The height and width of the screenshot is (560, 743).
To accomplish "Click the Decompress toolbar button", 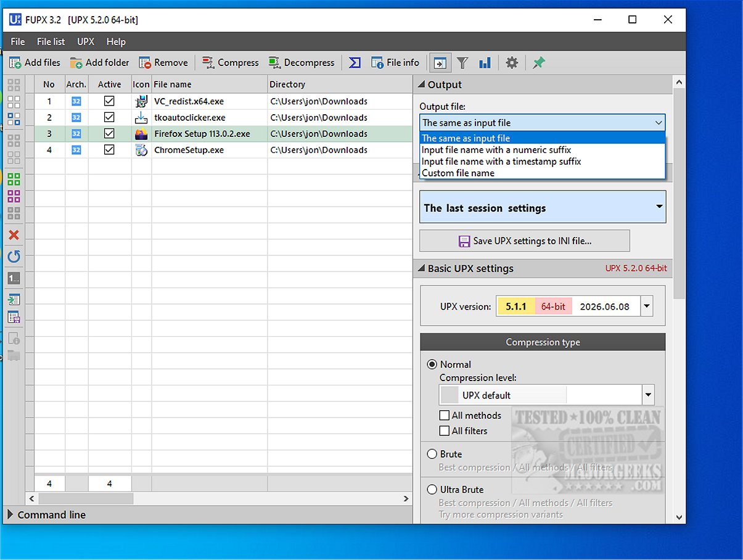I will pos(302,62).
